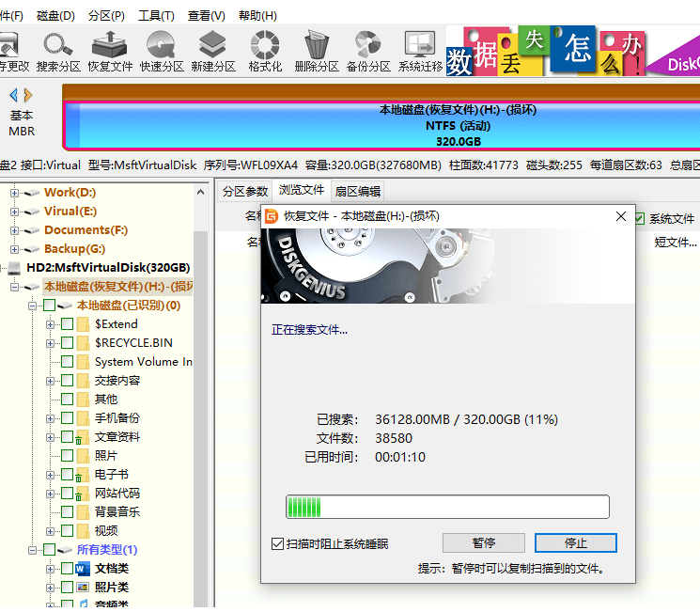The image size is (700, 612).
Task: Click the 停止 (Stop) button
Action: [x=575, y=543]
